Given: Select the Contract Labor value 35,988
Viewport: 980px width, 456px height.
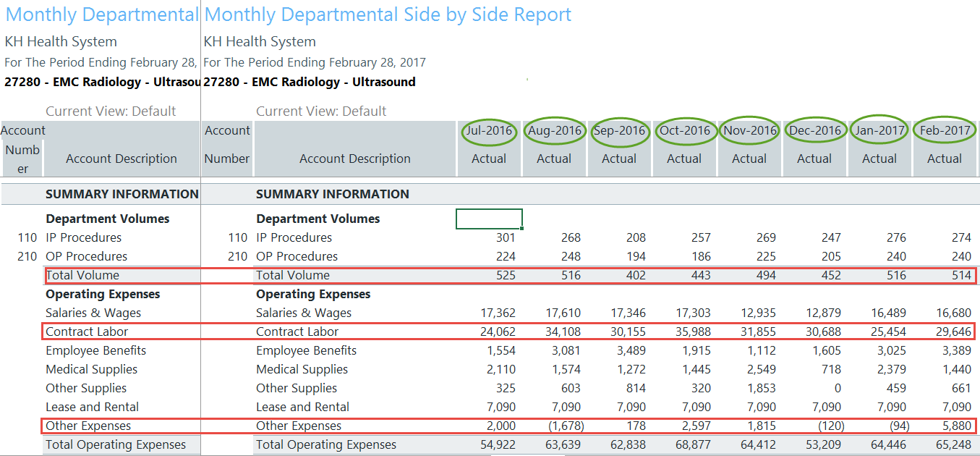Looking at the screenshot, I should point(691,332).
